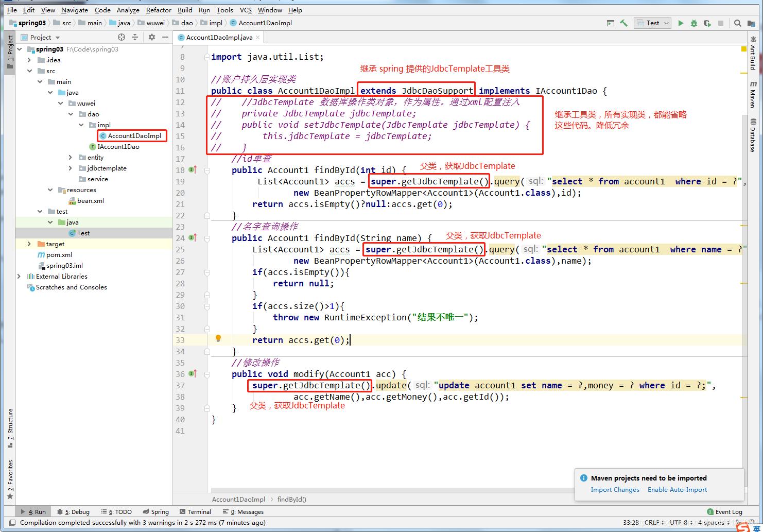Screen dimensions: 763x532
Task: Start debugging with the bug icon
Action: pyautogui.click(x=694, y=23)
